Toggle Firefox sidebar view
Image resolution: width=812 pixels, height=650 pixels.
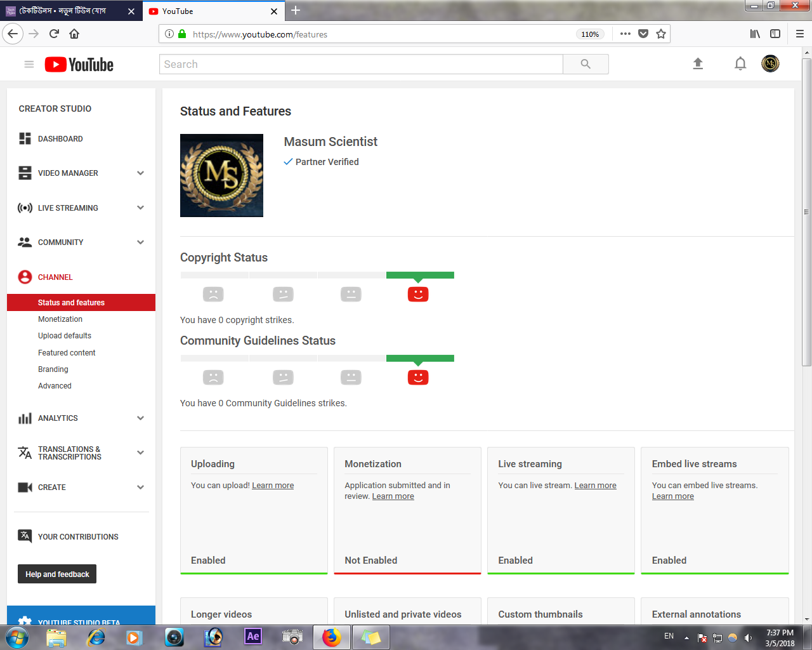(x=775, y=34)
